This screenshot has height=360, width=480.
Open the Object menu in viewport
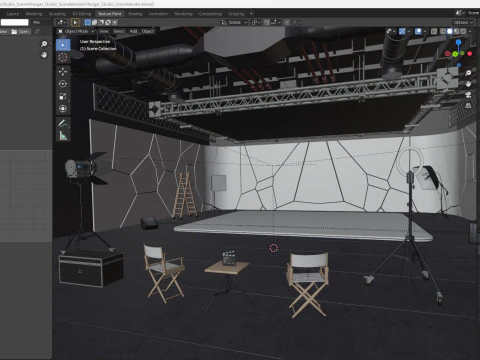coord(148,31)
